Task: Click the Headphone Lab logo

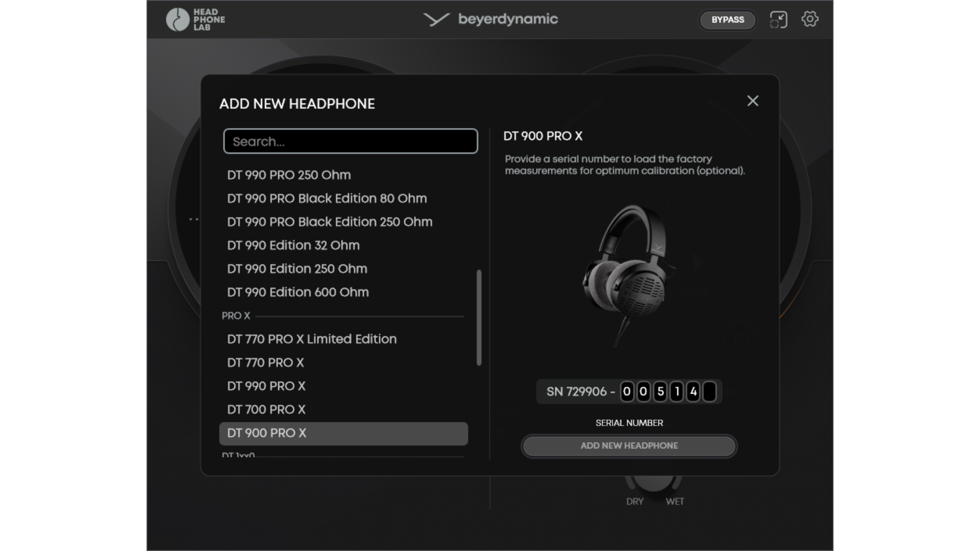Action: click(x=195, y=19)
